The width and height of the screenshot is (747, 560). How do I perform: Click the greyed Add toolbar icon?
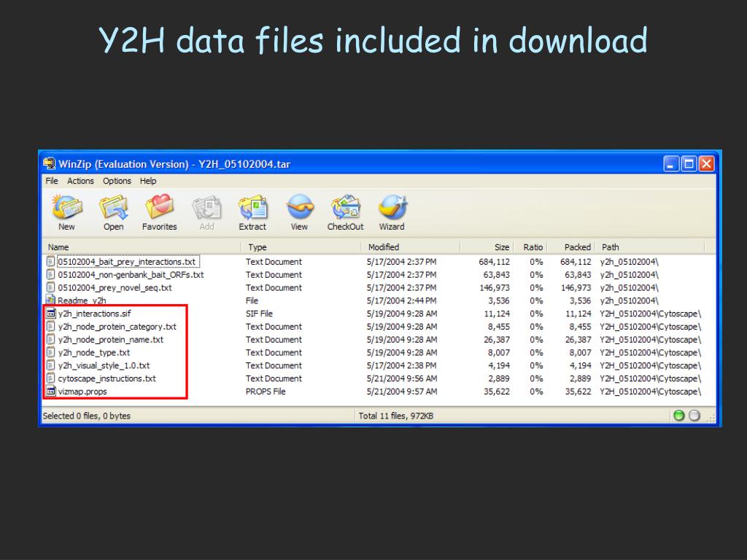point(206,208)
